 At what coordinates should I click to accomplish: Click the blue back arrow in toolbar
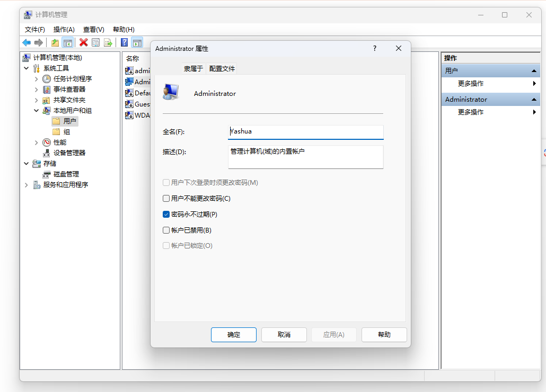(26, 43)
